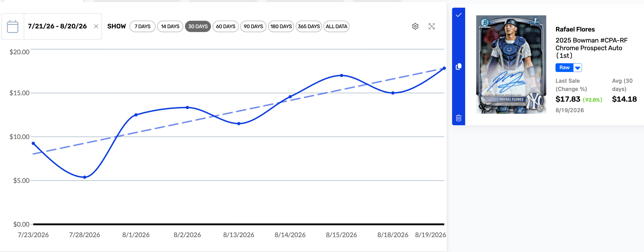The image size is (644, 252).
Task: Expand chart to fullscreen
Action: tap(432, 26)
